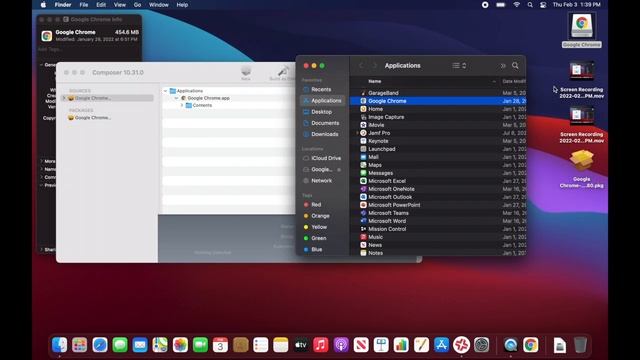Open Music from the Dock
The image size is (640, 360).
pos(321,345)
